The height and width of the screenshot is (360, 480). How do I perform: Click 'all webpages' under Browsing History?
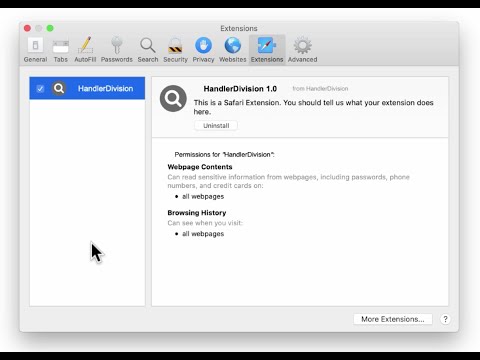203,234
